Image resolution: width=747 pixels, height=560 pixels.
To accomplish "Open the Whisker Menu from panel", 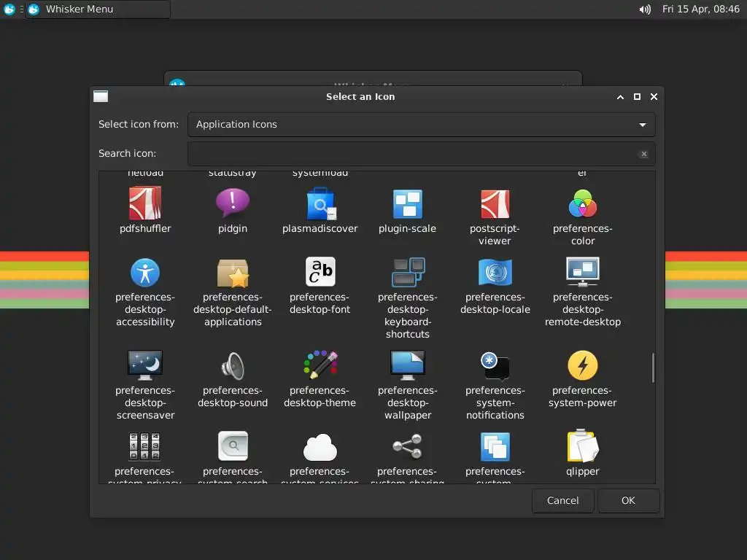I will click(98, 9).
